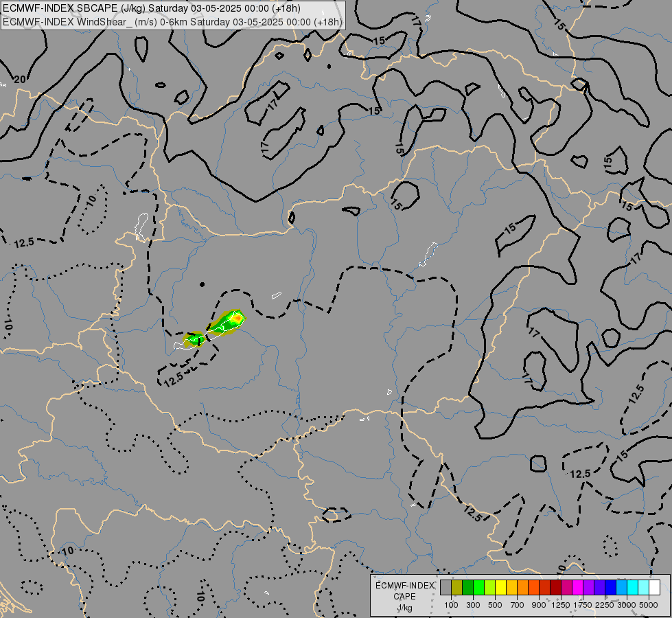Click the magenta swatch before 1750
This screenshot has width=672, height=618.
(578, 587)
